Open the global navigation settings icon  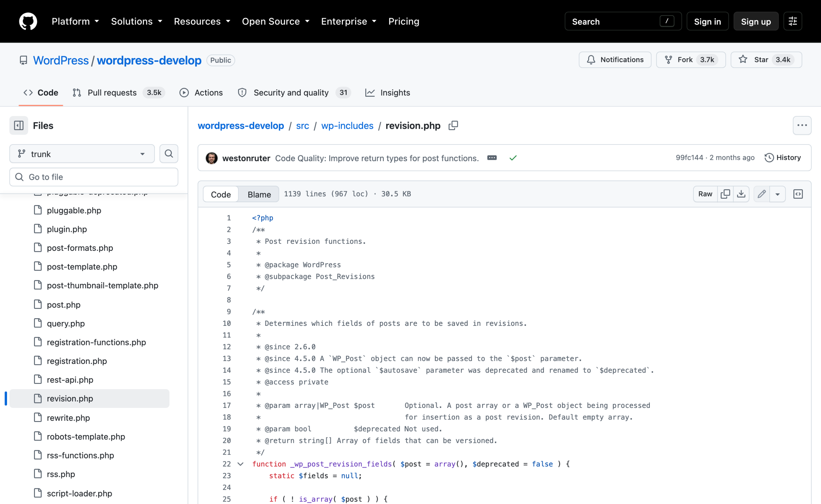(x=793, y=21)
